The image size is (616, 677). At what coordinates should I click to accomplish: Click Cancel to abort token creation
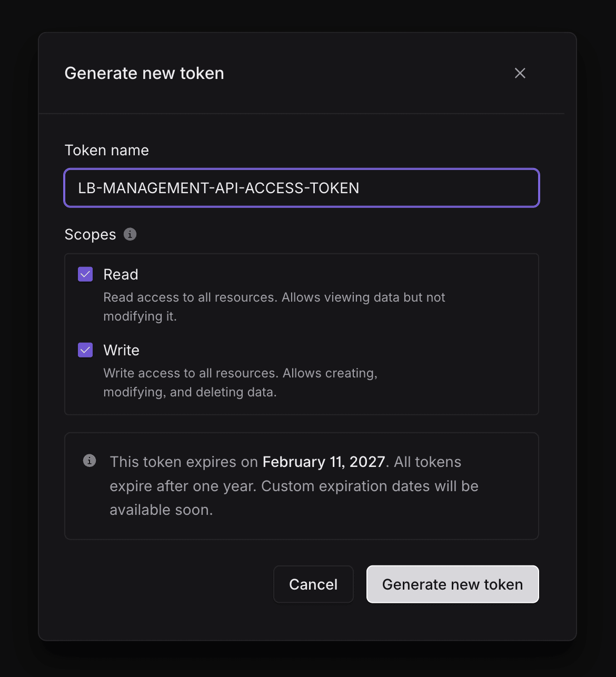point(313,584)
